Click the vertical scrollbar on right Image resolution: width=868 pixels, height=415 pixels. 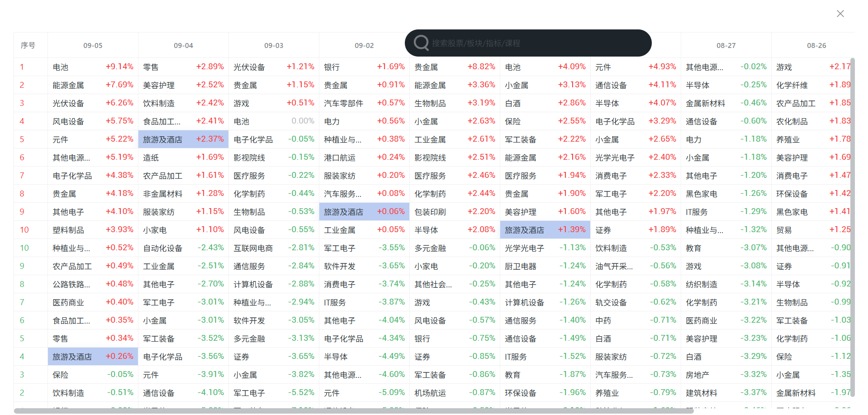coord(852,226)
